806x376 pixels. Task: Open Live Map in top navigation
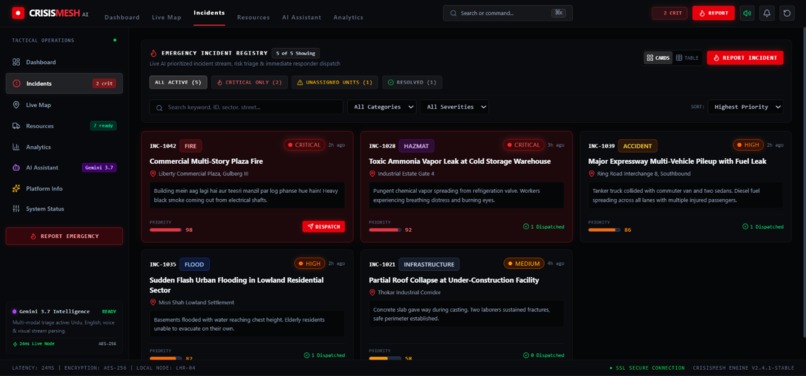click(167, 17)
